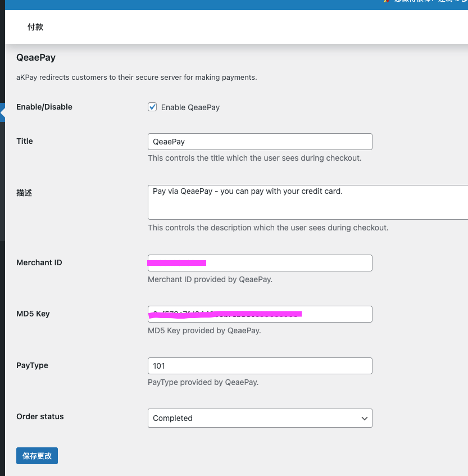Focus the MD5 Key input field
468x476 pixels.
pos(260,314)
